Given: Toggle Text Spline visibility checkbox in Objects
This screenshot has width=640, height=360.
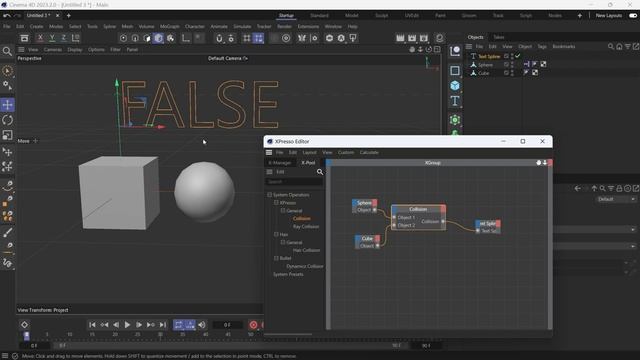Looking at the screenshot, I should click(x=506, y=56).
